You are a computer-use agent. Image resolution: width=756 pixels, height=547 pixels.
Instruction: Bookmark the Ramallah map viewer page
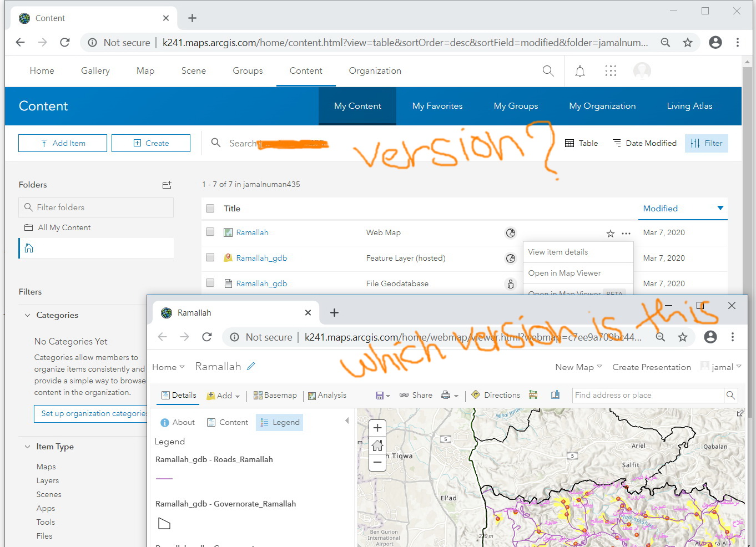pos(683,337)
